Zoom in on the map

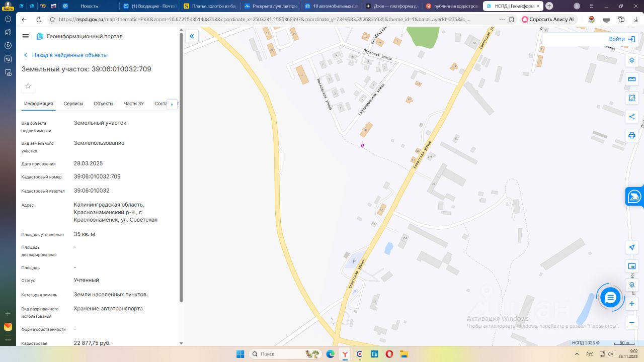(x=632, y=304)
